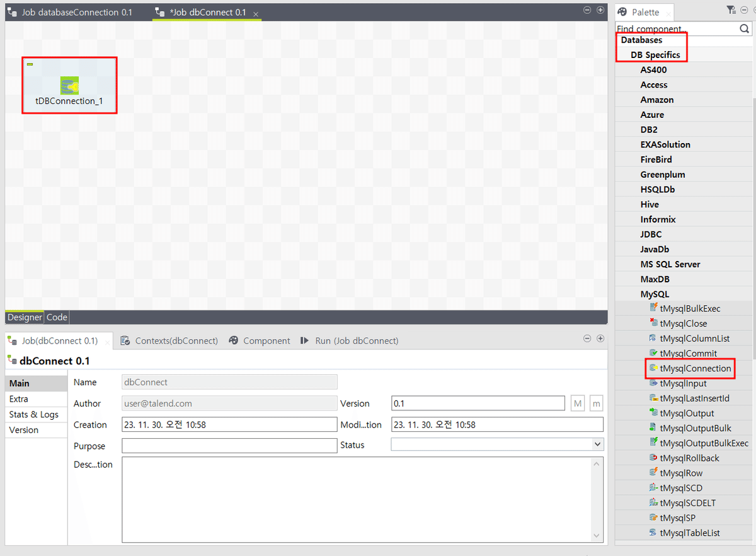Open the Run (Job dbConnect) tab
This screenshot has width=756, height=556.
pos(350,340)
